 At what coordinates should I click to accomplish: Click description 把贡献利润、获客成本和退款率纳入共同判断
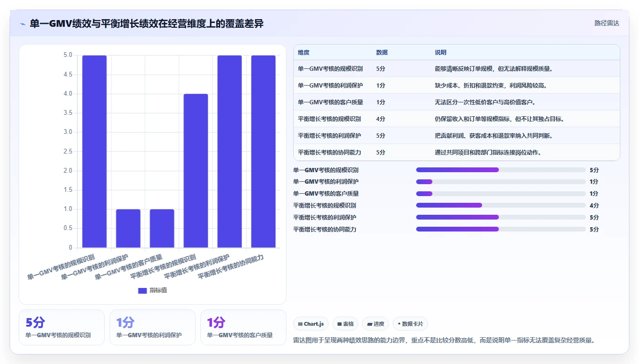494,136
